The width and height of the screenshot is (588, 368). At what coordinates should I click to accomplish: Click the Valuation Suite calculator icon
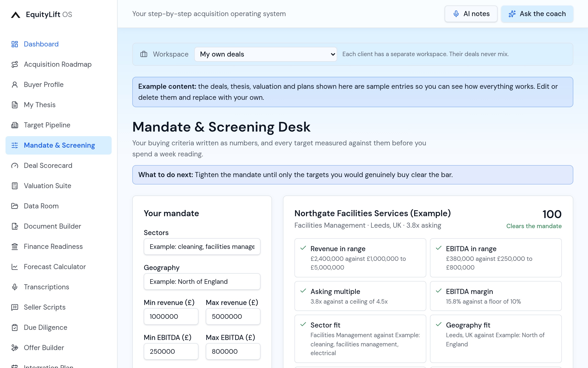coord(15,186)
